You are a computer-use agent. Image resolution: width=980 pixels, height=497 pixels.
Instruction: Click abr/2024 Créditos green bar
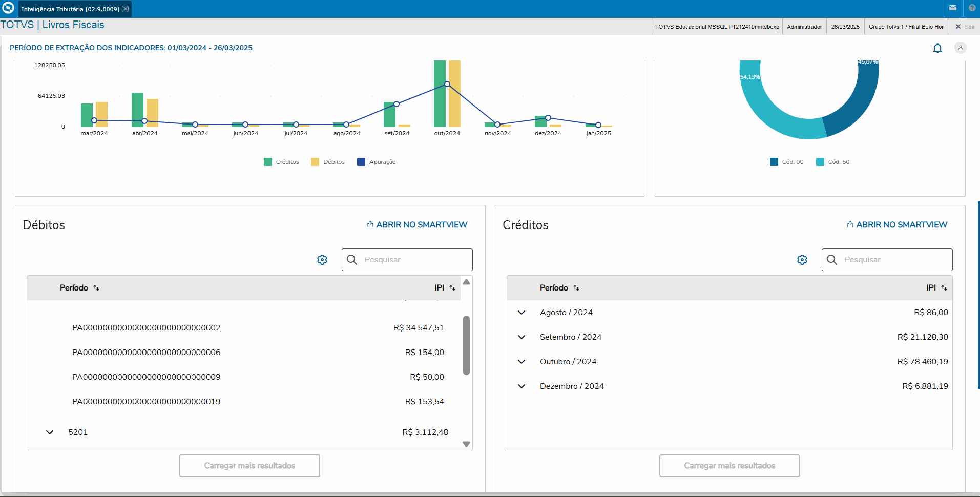point(137,110)
